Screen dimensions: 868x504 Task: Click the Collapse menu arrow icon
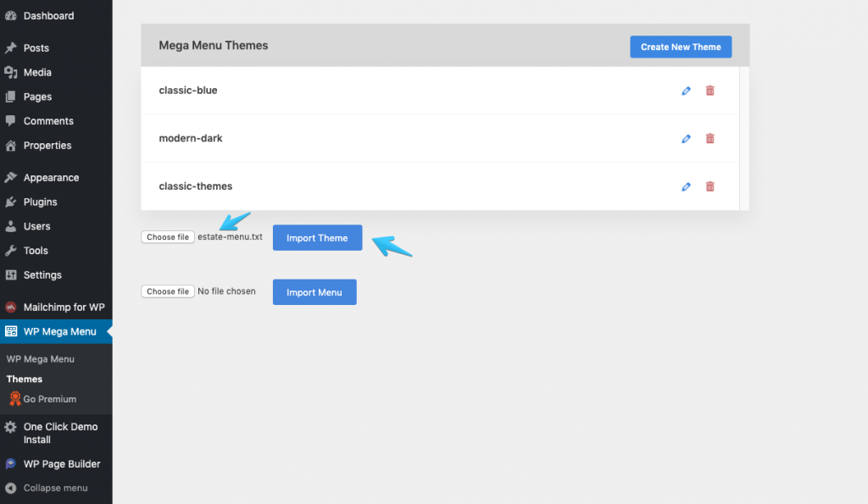pyautogui.click(x=10, y=488)
